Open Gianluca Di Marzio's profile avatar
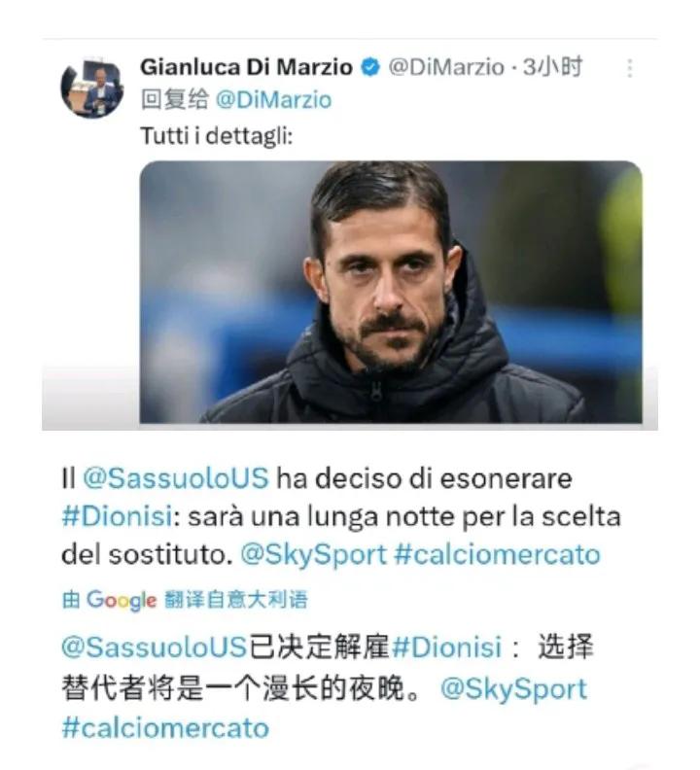 92,87
